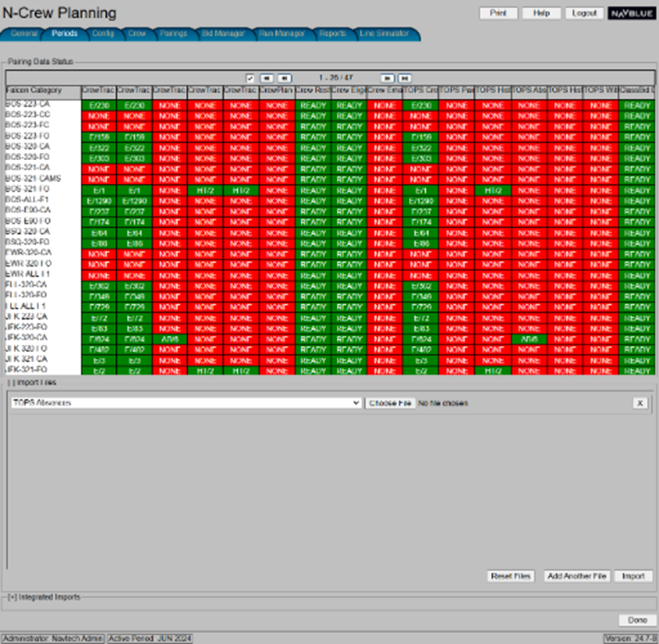Select the BOS-ALL-FT row label

(27, 199)
